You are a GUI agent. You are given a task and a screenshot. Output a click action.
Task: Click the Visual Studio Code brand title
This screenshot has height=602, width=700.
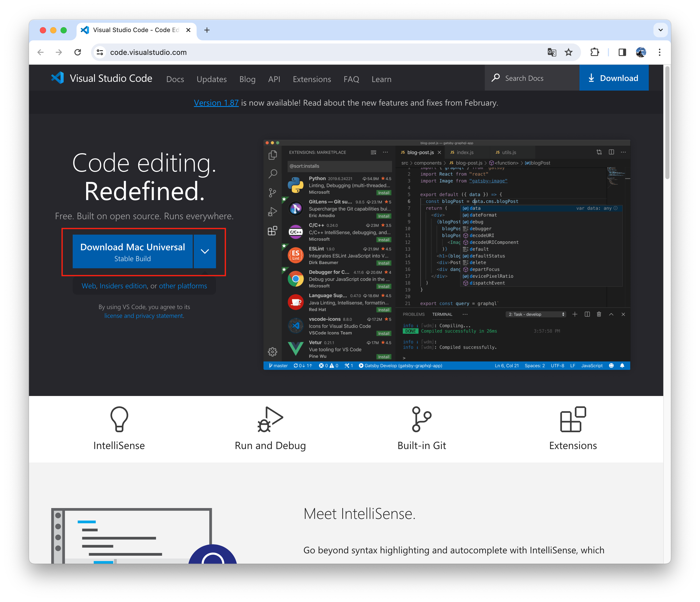tap(111, 78)
